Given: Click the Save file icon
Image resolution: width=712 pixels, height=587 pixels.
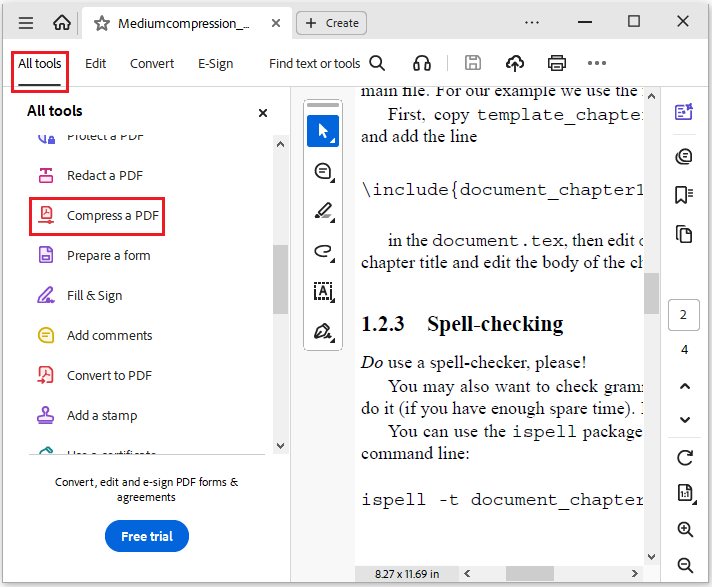Looking at the screenshot, I should pos(473,63).
